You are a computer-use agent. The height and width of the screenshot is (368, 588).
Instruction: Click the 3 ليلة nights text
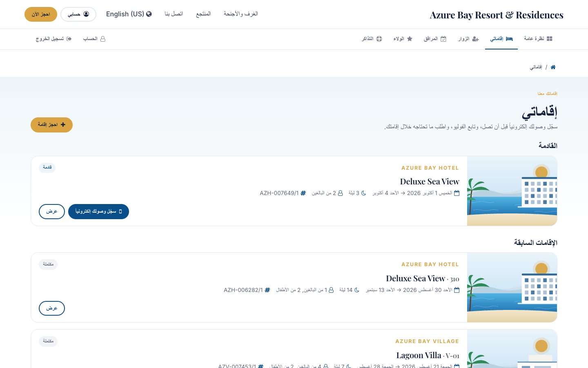[x=354, y=193]
